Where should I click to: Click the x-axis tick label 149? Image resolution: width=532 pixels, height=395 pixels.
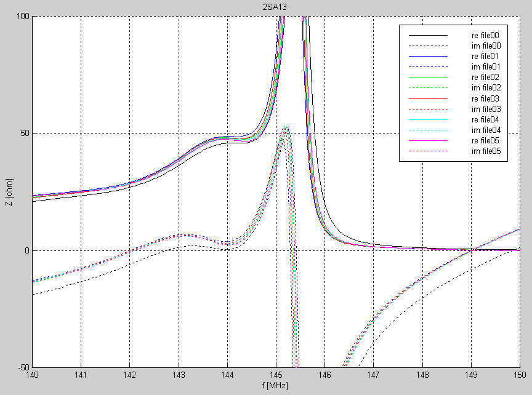pyautogui.click(x=471, y=375)
